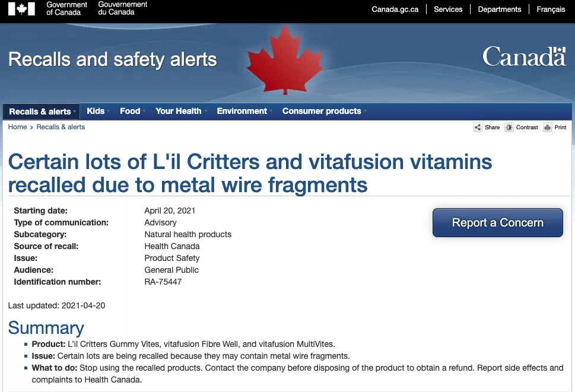
Task: Click the Report a Concern button
Action: tap(498, 223)
